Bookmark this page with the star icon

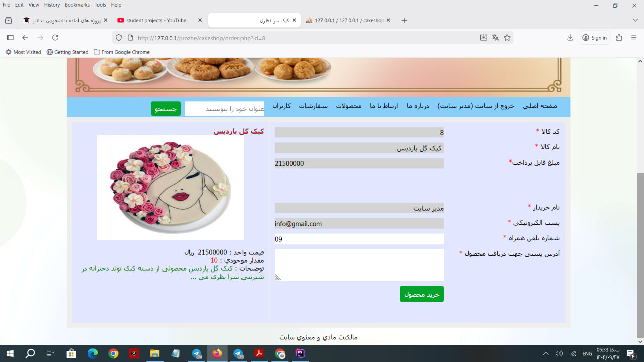coord(507,38)
